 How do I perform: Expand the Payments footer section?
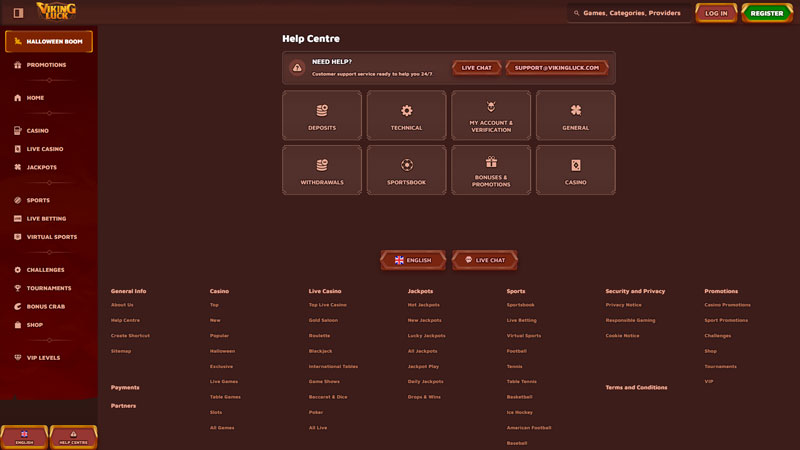[x=125, y=387]
